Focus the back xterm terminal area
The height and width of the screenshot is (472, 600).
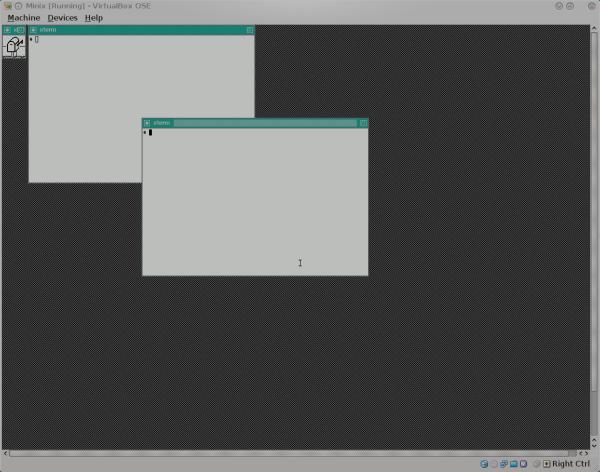coord(85,110)
